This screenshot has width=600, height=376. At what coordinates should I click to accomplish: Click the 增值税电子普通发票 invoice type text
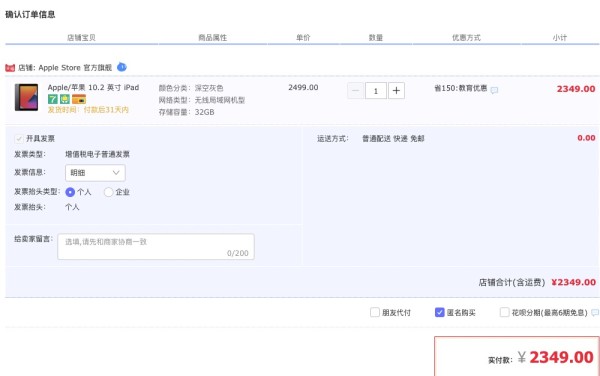[97, 154]
